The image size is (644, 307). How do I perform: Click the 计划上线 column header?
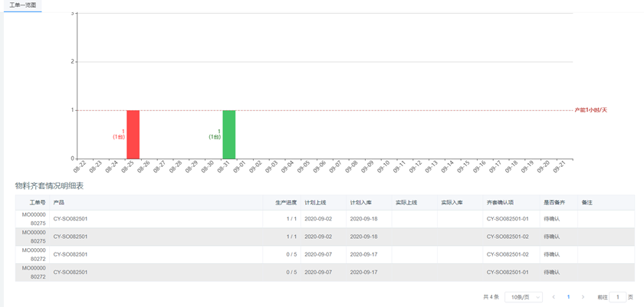[x=315, y=203]
